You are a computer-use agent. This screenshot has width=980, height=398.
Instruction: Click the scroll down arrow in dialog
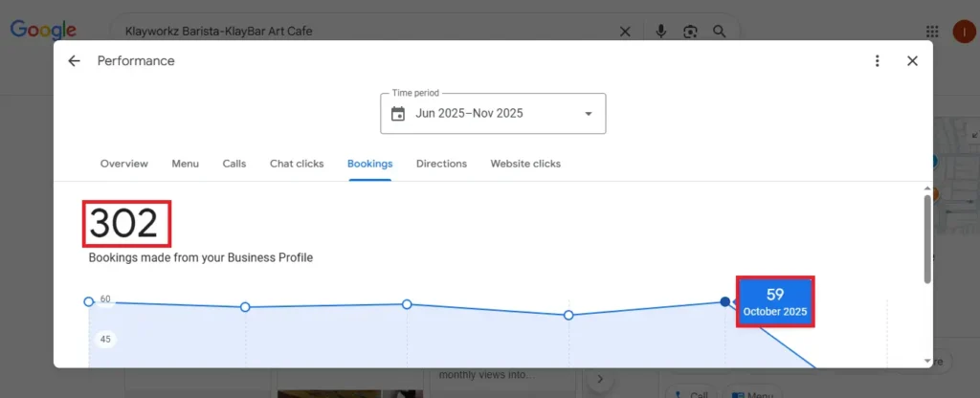(x=926, y=361)
